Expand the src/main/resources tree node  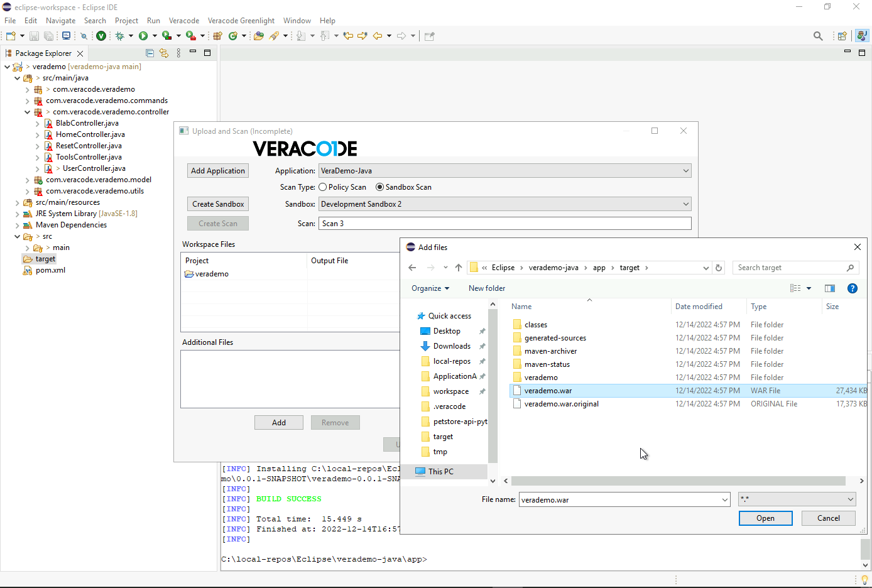17,203
